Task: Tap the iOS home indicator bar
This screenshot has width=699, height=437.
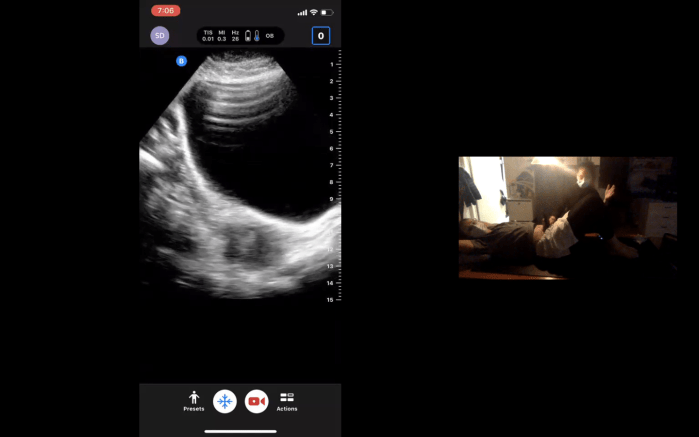Action: [240, 431]
